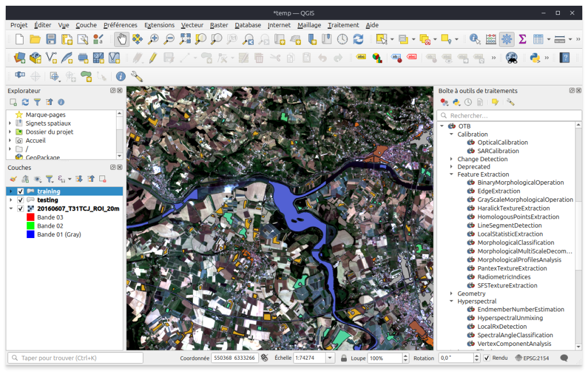
Task: Open the Échelle scale dropdown
Action: coord(330,358)
